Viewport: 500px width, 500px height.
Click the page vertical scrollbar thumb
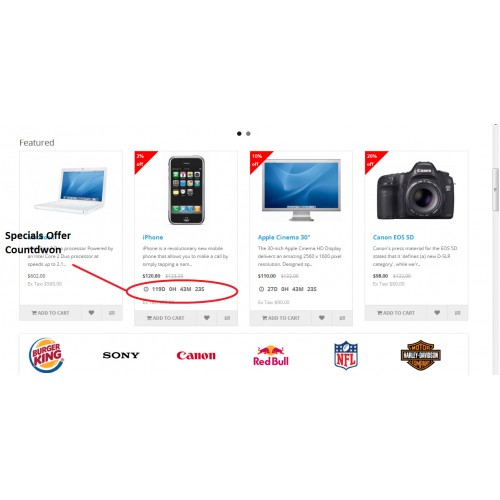[x=495, y=189]
